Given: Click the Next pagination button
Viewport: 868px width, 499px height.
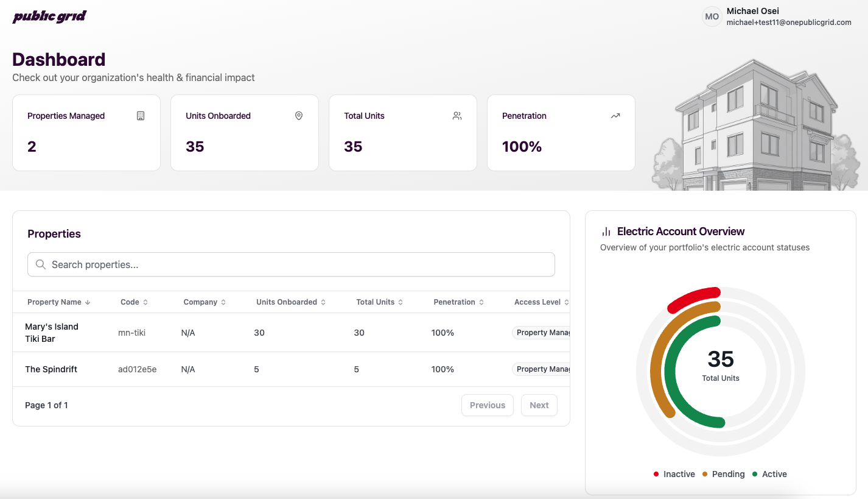Looking at the screenshot, I should click(539, 405).
